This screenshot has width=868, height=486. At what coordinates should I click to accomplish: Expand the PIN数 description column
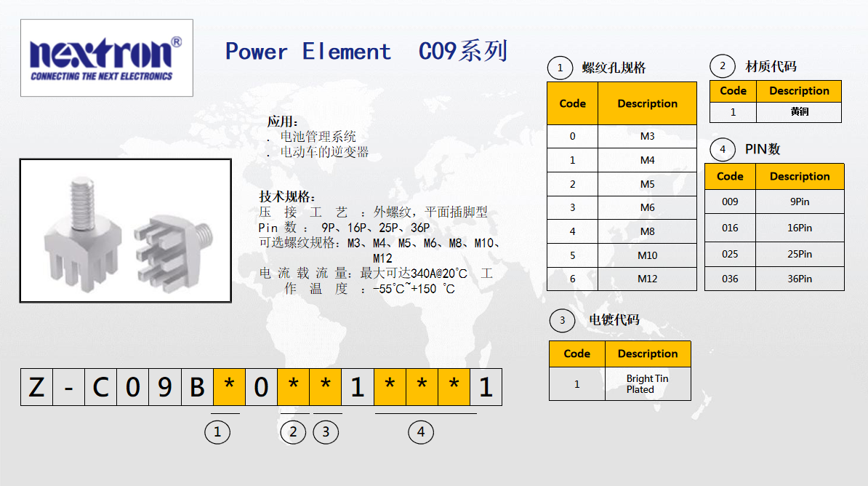800,176
